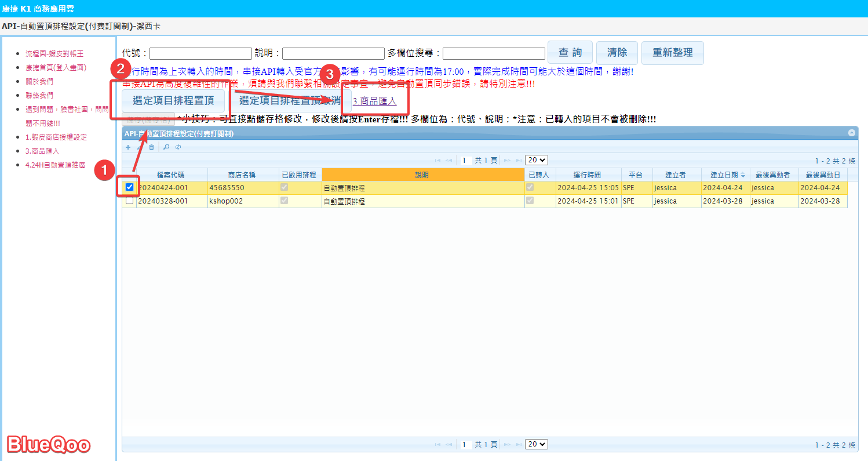Sort by the 建立日期 column header
The width and height of the screenshot is (868, 461).
[724, 175]
